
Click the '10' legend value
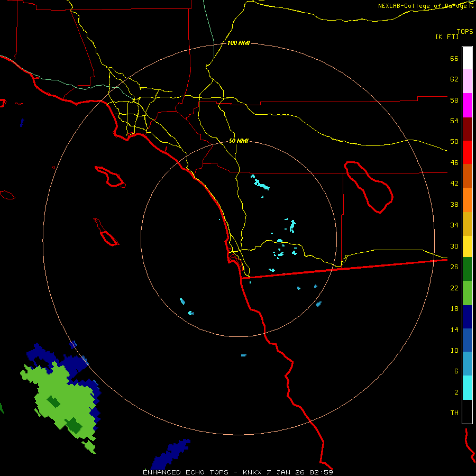tap(454, 350)
